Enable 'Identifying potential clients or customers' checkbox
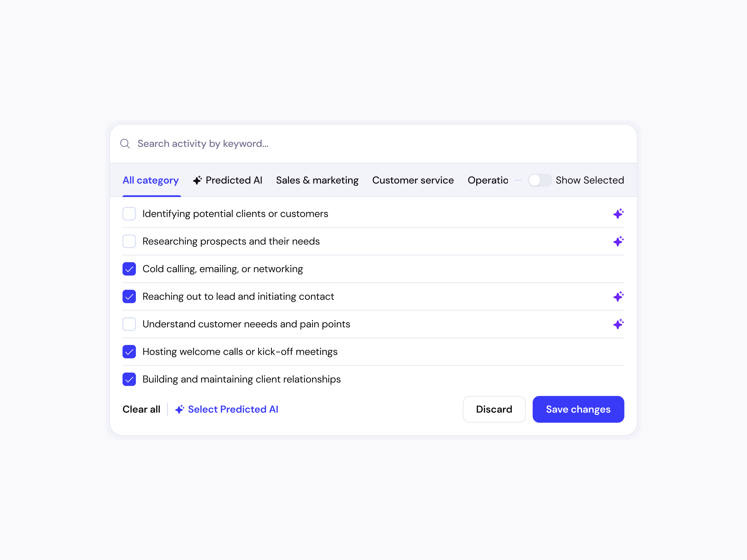The width and height of the screenshot is (747, 560). (x=129, y=213)
